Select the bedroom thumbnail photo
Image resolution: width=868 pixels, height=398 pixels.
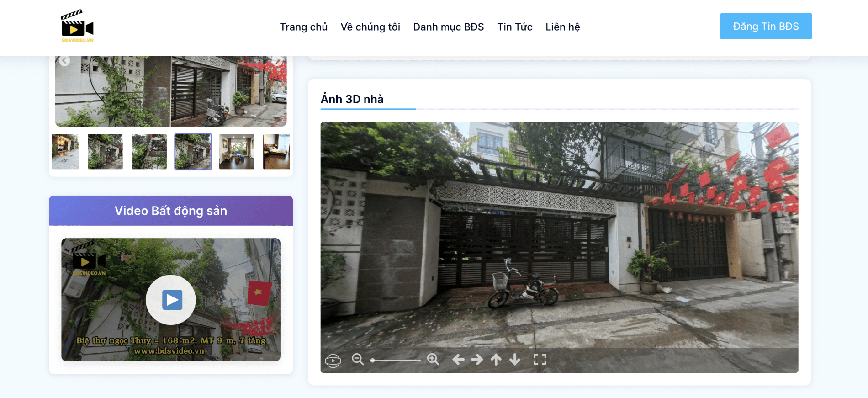pyautogui.click(x=277, y=152)
